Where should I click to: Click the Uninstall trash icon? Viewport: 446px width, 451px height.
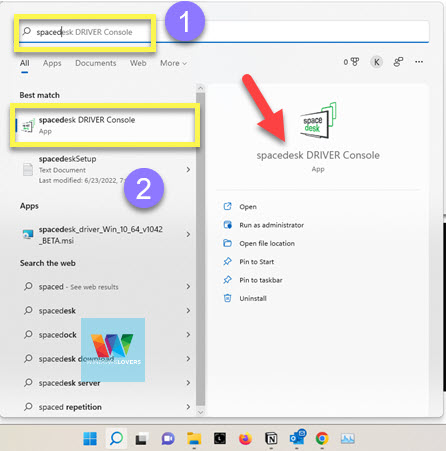[x=227, y=298]
